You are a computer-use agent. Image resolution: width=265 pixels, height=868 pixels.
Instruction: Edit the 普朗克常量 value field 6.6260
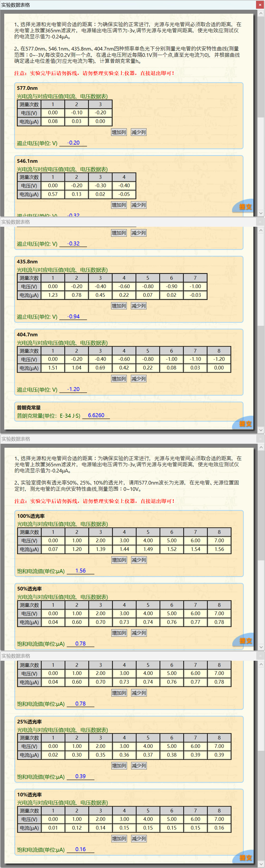96,416
